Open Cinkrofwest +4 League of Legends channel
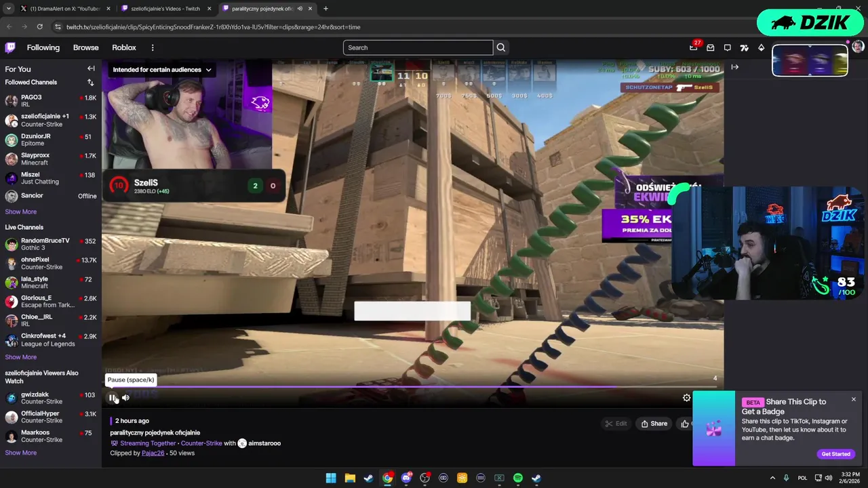Viewport: 868px width, 488px height. point(51,340)
